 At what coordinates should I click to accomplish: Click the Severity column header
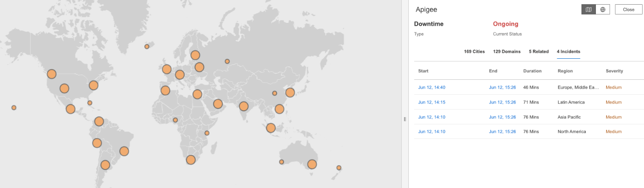pos(614,71)
